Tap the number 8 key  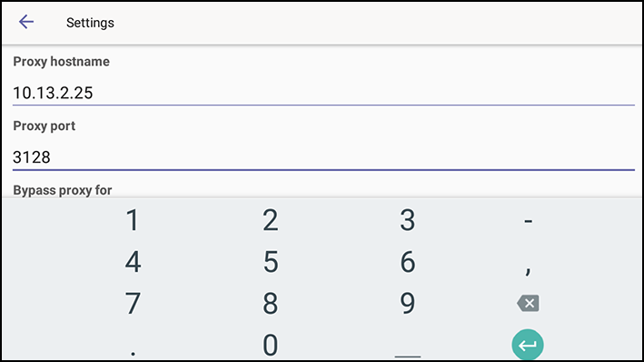[x=271, y=304]
